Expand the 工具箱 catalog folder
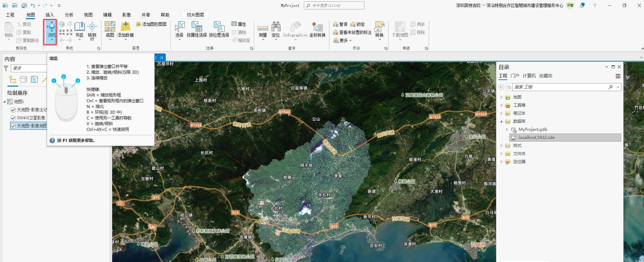 [x=502, y=105]
